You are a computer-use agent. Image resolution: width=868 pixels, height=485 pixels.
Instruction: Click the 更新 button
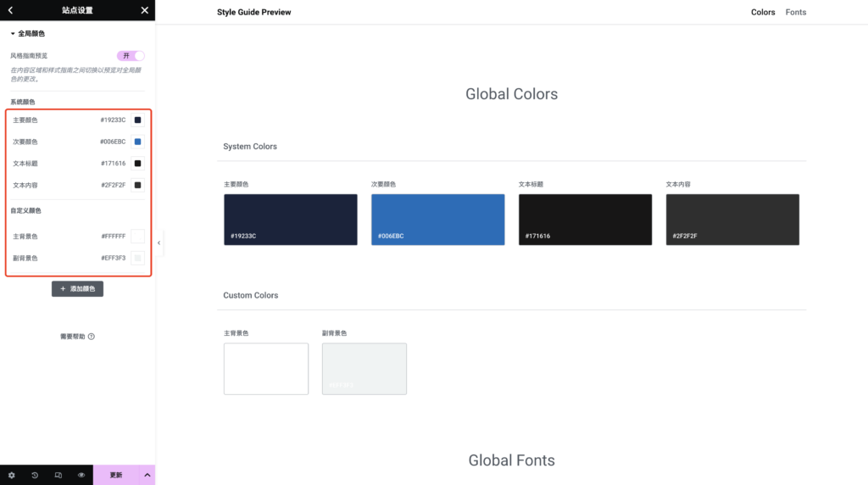[115, 475]
